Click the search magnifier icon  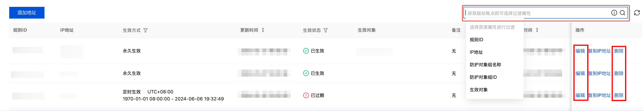point(622,13)
